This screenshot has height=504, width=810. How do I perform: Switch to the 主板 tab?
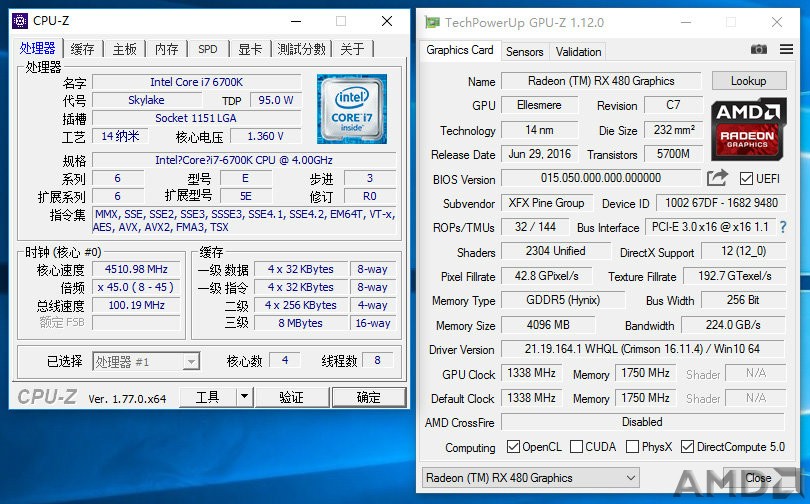[x=124, y=49]
